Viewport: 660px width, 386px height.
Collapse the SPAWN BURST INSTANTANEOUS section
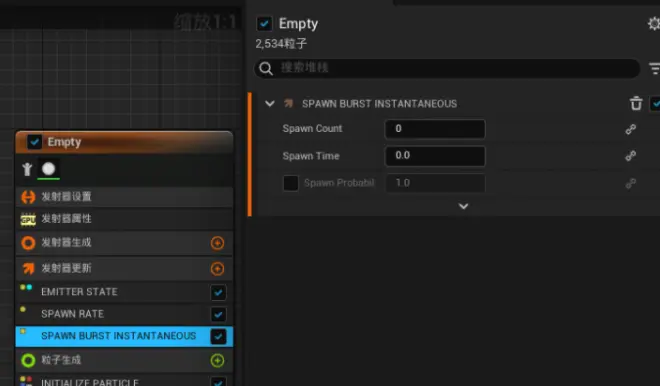270,104
